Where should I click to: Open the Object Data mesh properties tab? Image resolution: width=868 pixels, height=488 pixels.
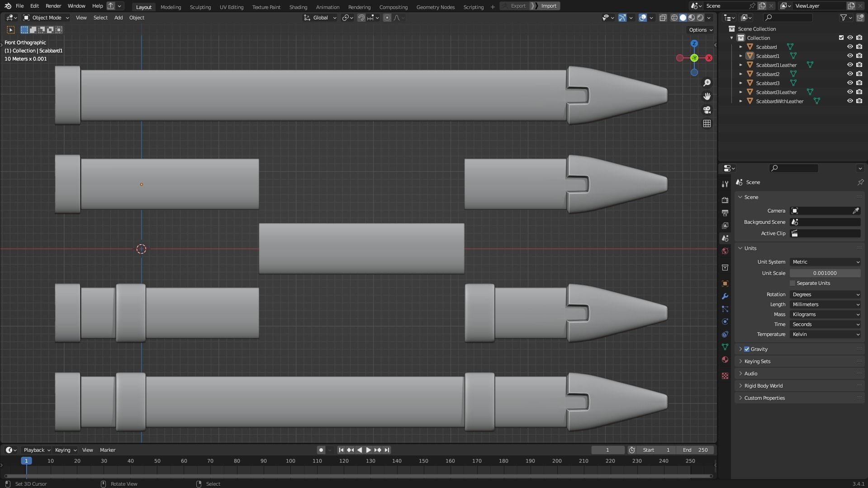point(725,347)
